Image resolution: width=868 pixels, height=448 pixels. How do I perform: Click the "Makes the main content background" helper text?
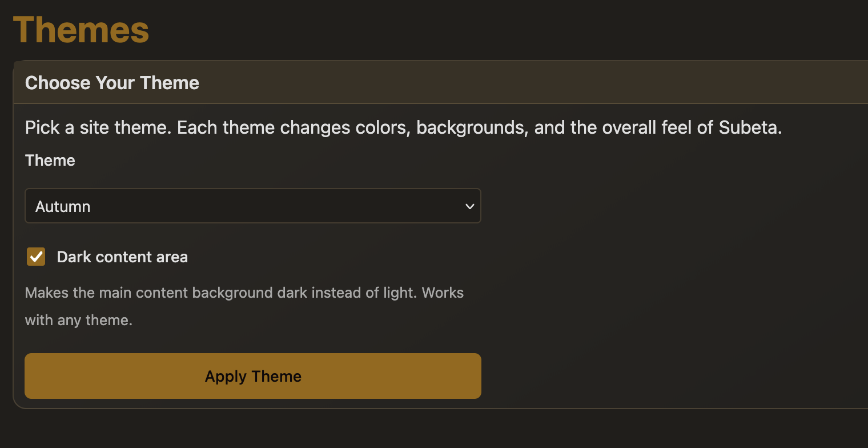click(x=150, y=293)
